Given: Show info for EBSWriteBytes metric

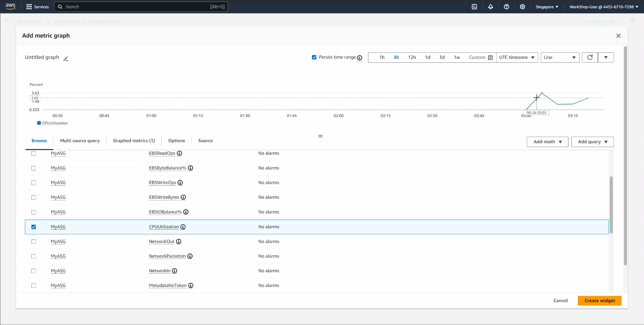Looking at the screenshot, I should coord(183,197).
